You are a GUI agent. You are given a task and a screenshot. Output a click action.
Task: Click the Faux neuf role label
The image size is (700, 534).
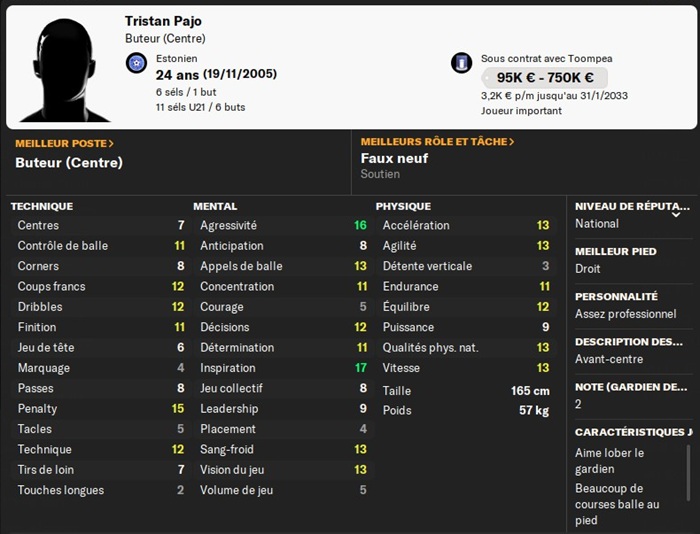coord(394,158)
